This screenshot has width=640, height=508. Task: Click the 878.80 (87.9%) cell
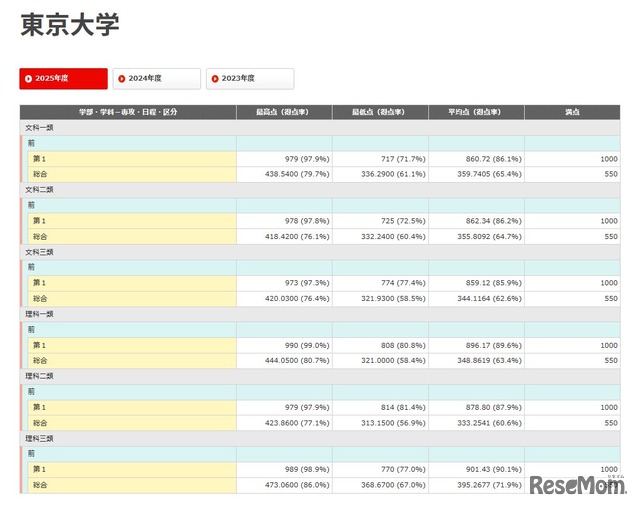pyautogui.click(x=476, y=408)
